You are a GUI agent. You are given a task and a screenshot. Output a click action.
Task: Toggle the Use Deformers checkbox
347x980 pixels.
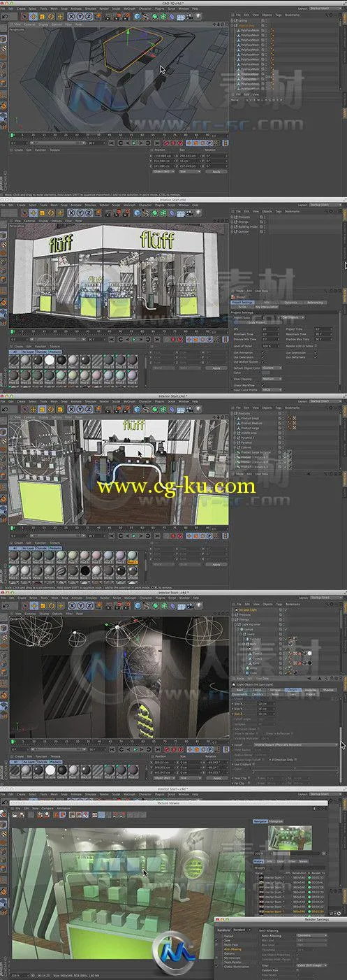click(316, 357)
